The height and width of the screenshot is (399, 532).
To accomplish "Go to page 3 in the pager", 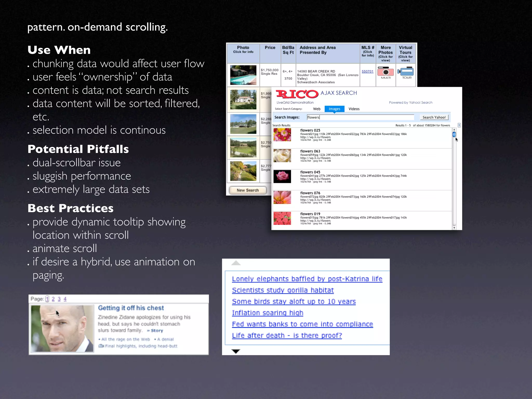I will 59,299.
